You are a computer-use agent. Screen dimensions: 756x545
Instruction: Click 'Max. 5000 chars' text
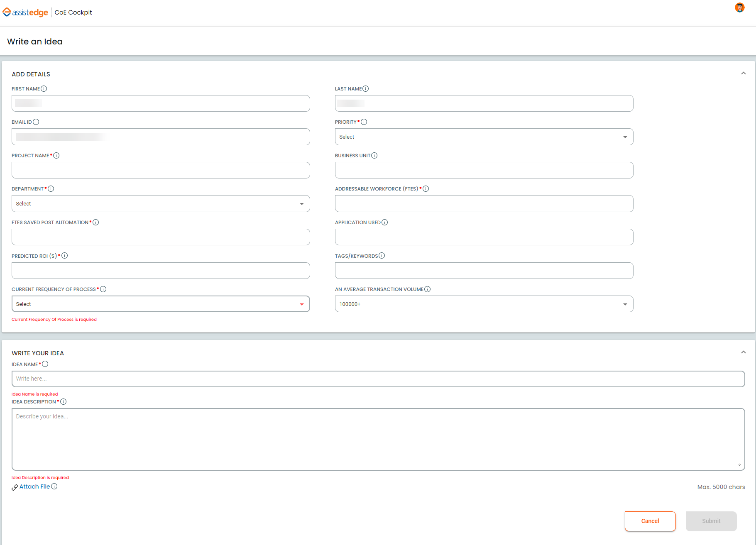pyautogui.click(x=721, y=487)
